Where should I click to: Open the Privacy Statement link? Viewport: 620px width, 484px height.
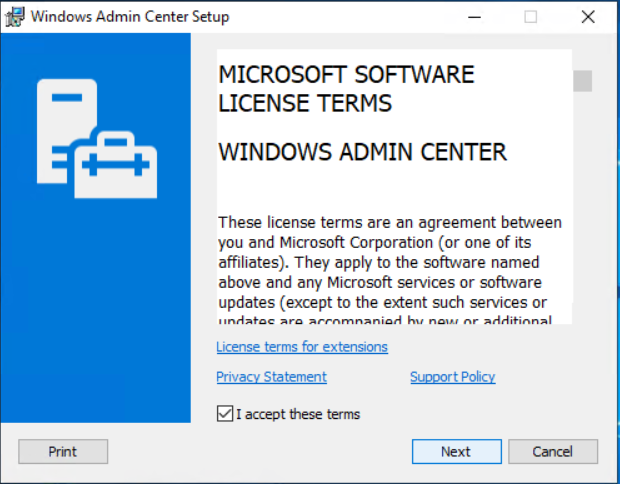point(271,377)
